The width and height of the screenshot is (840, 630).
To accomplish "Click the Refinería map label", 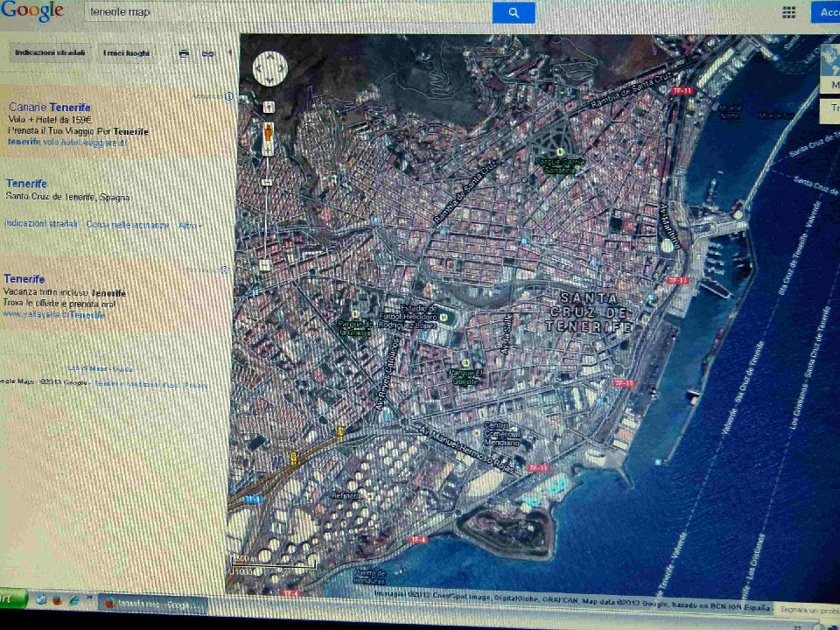I will point(346,495).
